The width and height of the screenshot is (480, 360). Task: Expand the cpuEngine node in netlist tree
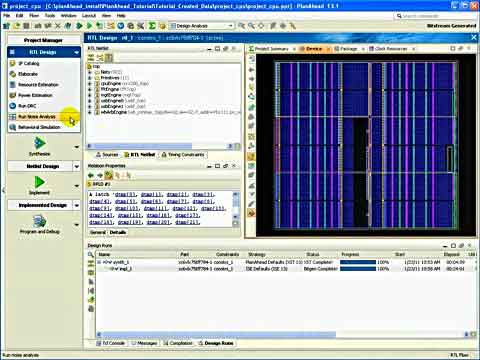[x=90, y=83]
